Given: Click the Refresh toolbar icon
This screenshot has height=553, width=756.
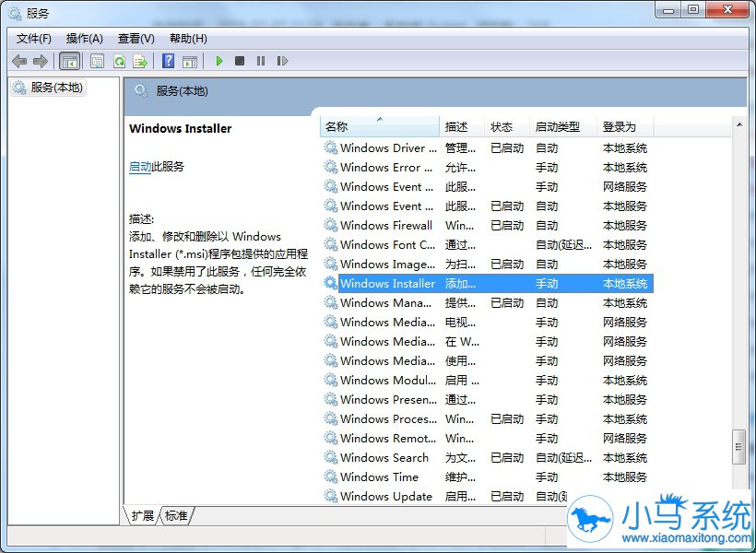Looking at the screenshot, I should pos(119,61).
